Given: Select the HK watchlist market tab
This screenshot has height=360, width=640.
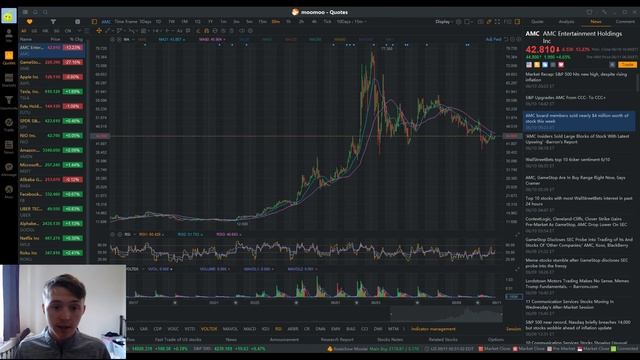Looking at the screenshot, I should click(x=45, y=31).
